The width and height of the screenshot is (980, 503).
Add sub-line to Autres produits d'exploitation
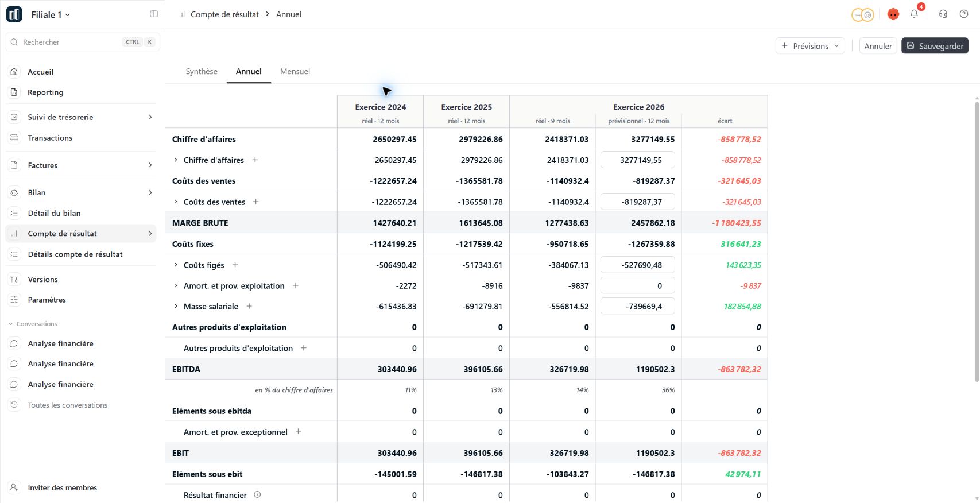304,348
